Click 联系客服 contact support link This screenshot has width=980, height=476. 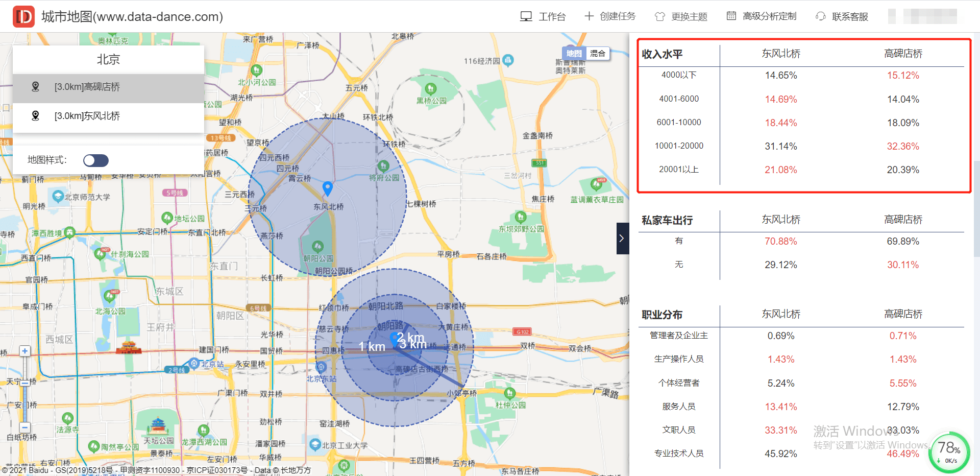click(x=850, y=16)
